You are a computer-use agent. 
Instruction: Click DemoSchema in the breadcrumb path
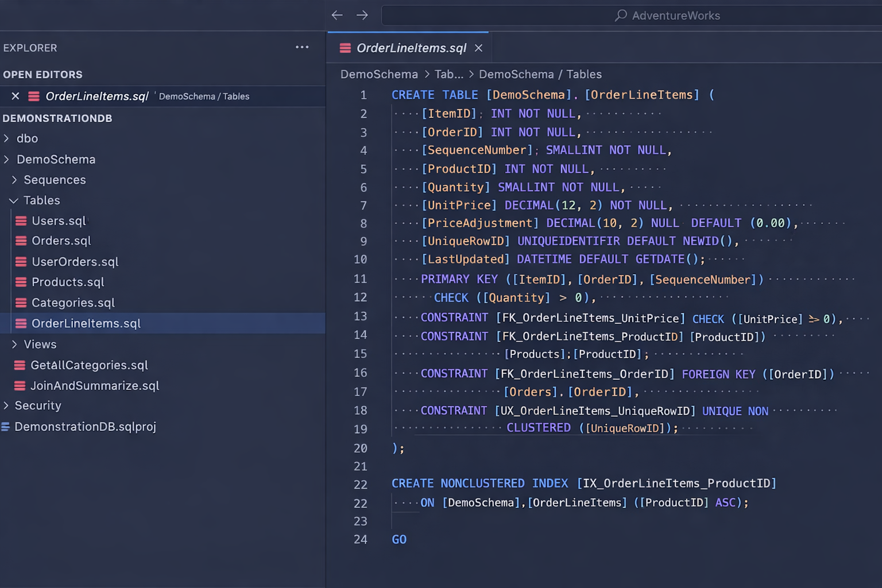[x=379, y=74]
